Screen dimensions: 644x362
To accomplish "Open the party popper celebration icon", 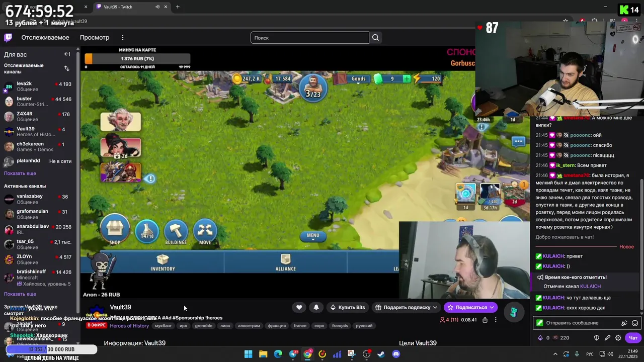I will tap(624, 323).
